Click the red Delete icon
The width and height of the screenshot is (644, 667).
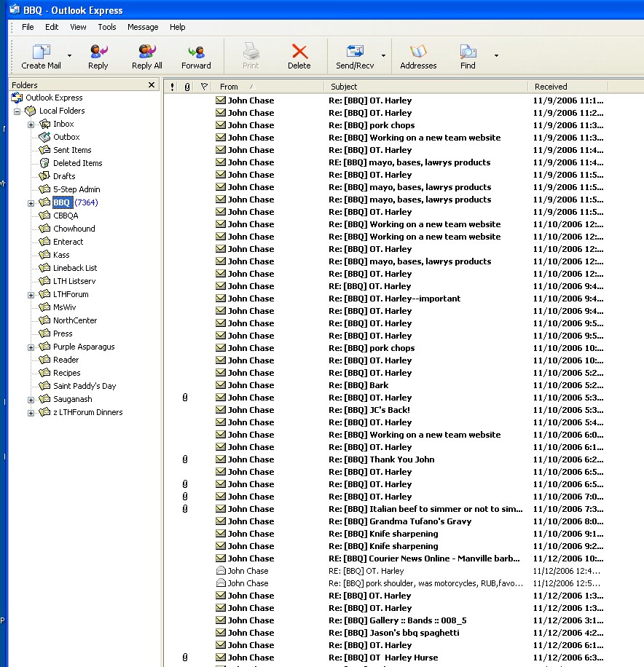point(299,52)
